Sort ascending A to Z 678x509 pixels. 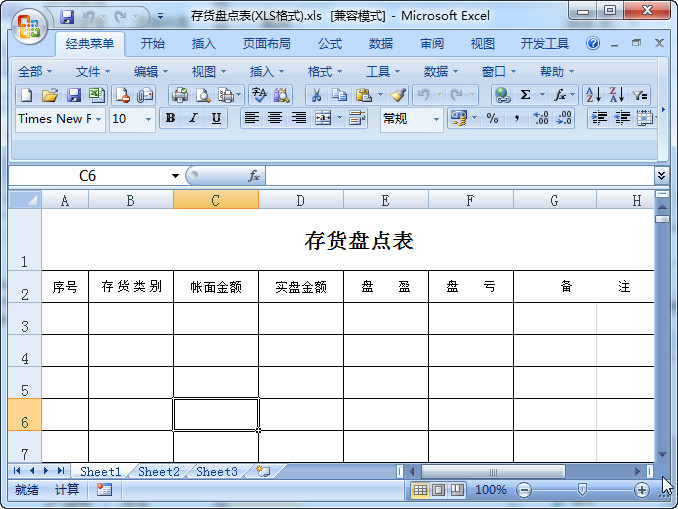[x=593, y=95]
